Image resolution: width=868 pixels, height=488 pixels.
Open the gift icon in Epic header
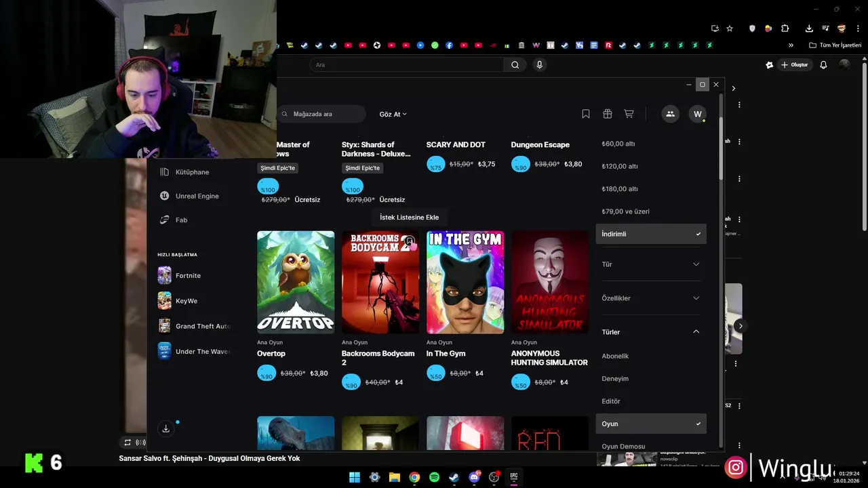point(608,114)
